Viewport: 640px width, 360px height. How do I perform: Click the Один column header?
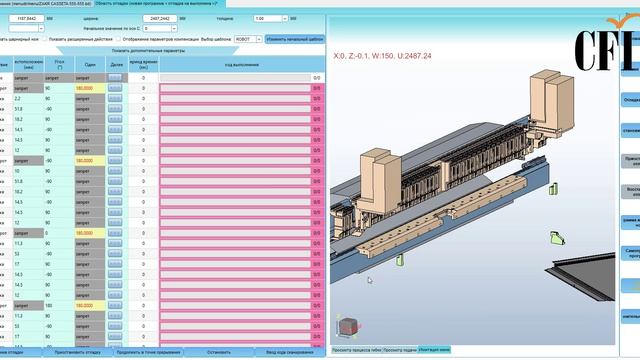[x=90, y=64]
